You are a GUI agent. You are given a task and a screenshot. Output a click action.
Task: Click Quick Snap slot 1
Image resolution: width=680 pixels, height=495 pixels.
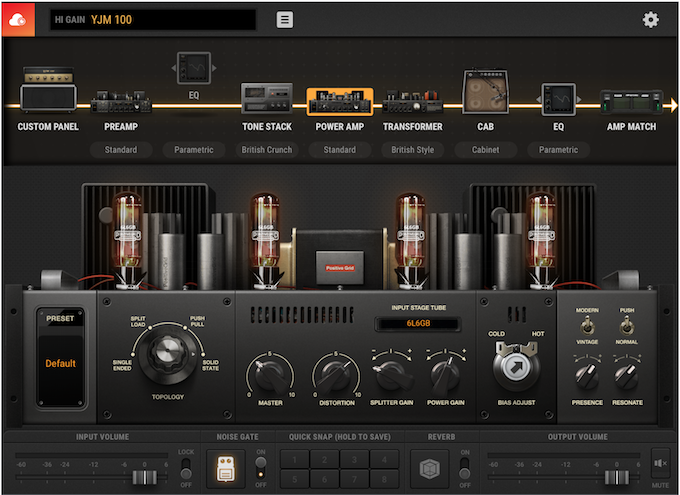point(295,459)
